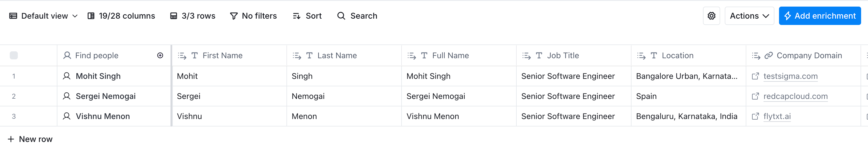Click external link icon next to redcapcloud.com
This screenshot has height=154, width=868.
[x=755, y=96]
